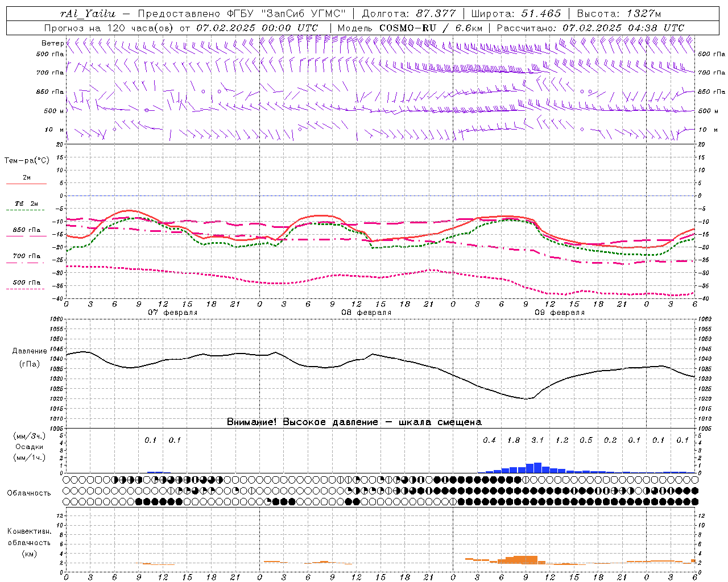Click the model label COSMO-RU / 6.6км
Screen dimensions: 728x582
pyautogui.click(x=431, y=28)
